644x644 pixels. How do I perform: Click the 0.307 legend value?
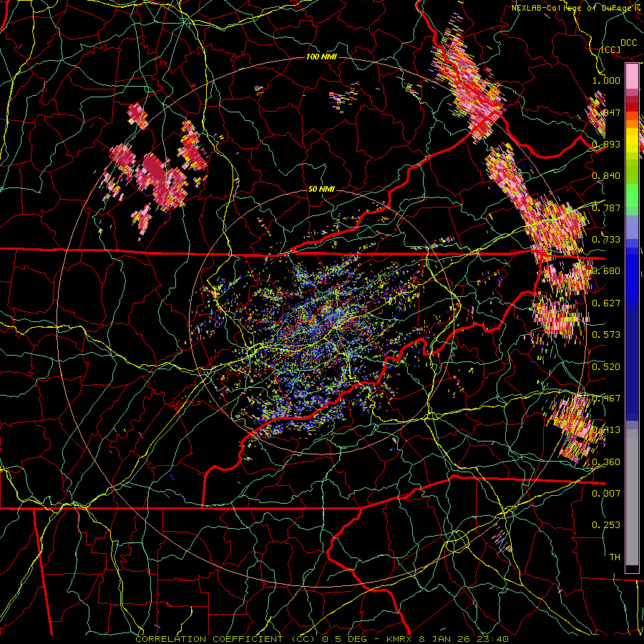click(606, 494)
